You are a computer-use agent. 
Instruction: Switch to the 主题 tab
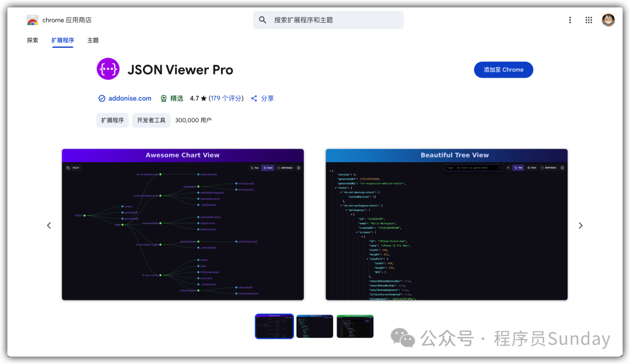click(x=93, y=40)
